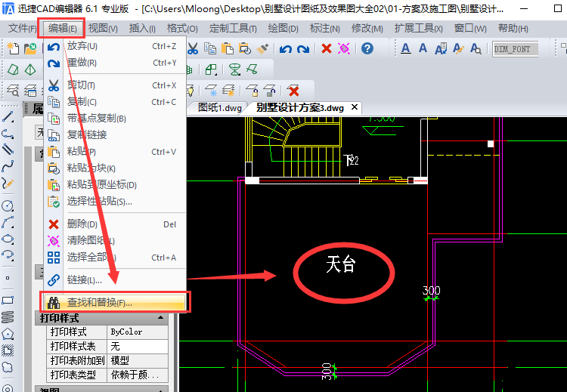Screen dimensions: 567x392
Task: Click the 天台 text in drawing
Action: pos(341,264)
